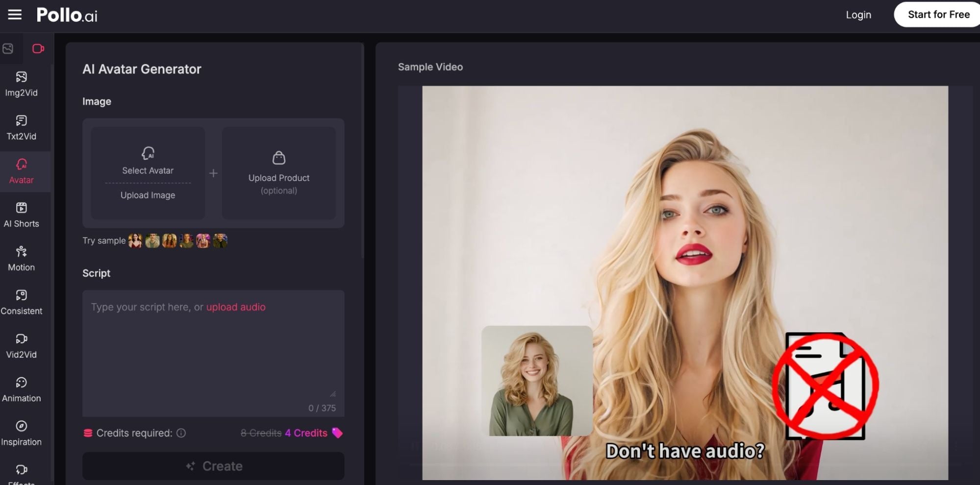Viewport: 980px width, 485px height.
Task: Open the upload audio link
Action: coord(236,307)
